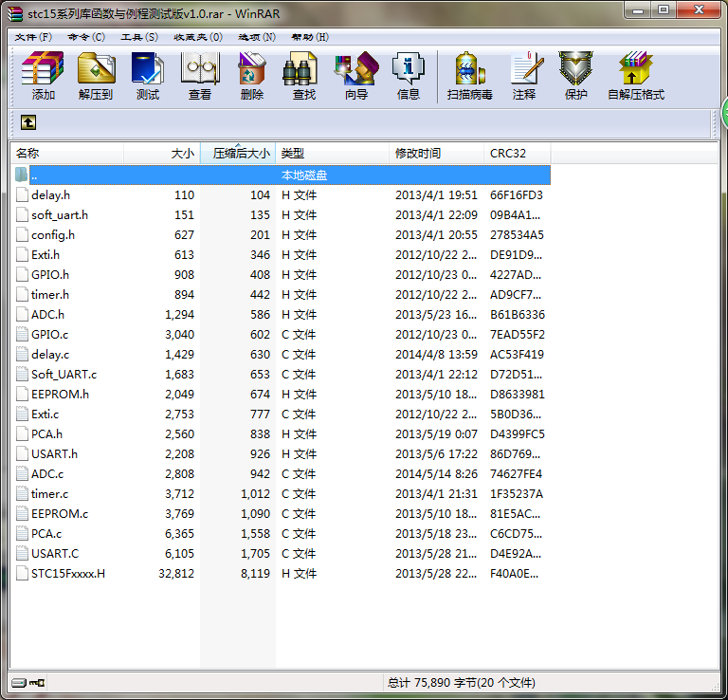This screenshot has width=728, height=700.
Task: Select the soft_uart.h file row
Action: (x=282, y=214)
